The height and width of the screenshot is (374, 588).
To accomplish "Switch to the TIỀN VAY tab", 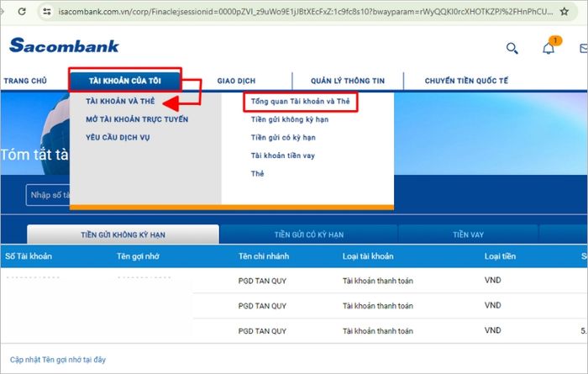I will [469, 234].
